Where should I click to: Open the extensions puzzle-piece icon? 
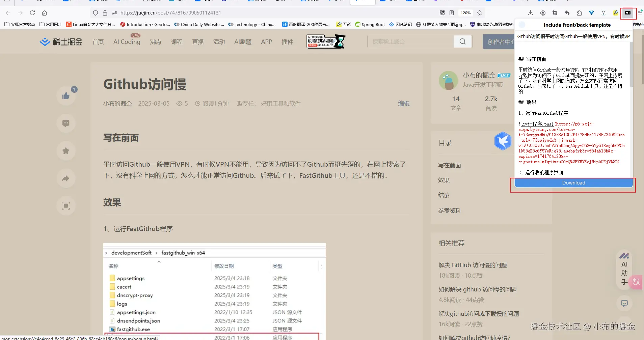(x=580, y=13)
